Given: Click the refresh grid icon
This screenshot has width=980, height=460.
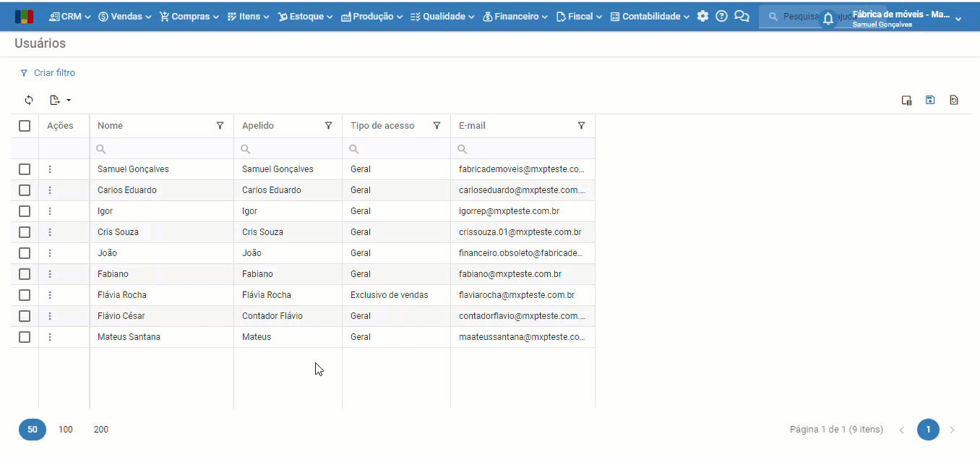Looking at the screenshot, I should (29, 100).
